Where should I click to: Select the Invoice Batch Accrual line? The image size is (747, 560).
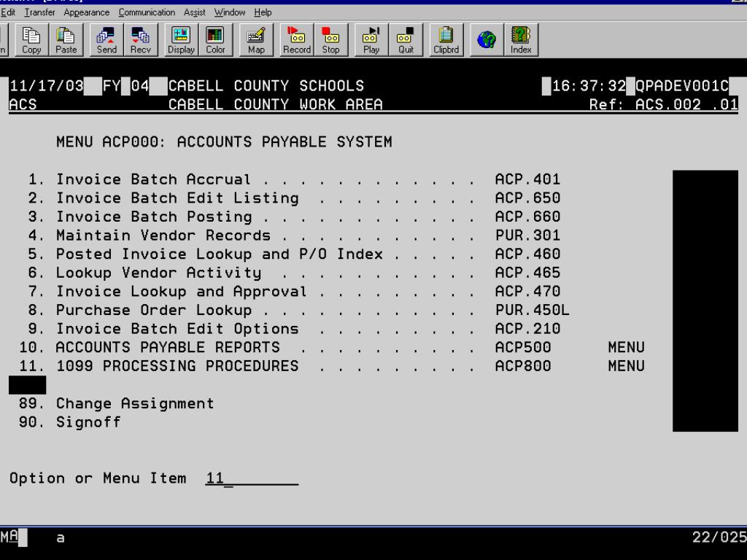tap(294, 179)
